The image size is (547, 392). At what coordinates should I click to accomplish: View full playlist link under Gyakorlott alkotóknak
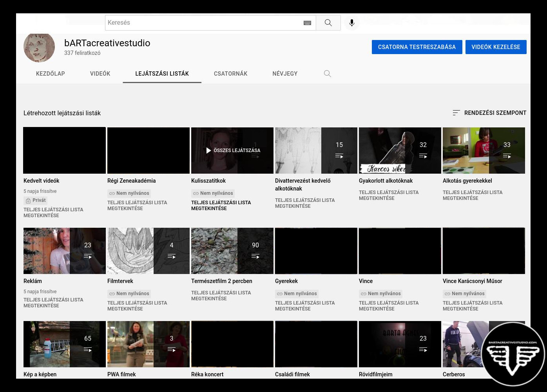(389, 195)
